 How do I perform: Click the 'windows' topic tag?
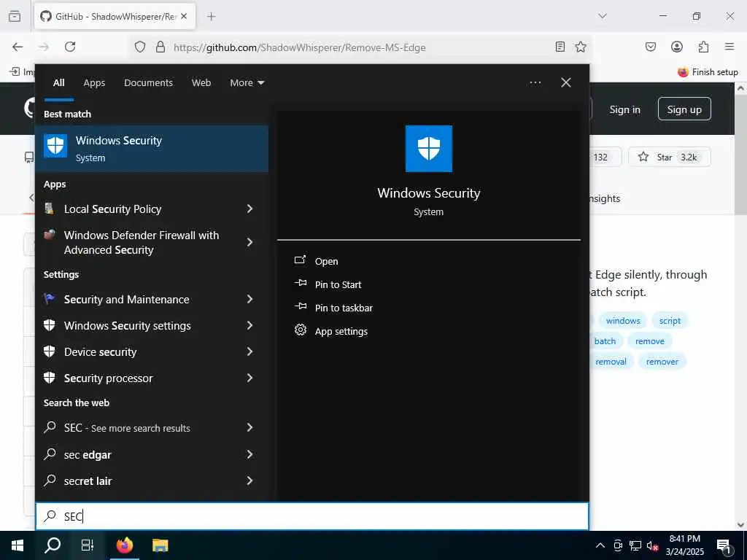(x=623, y=321)
